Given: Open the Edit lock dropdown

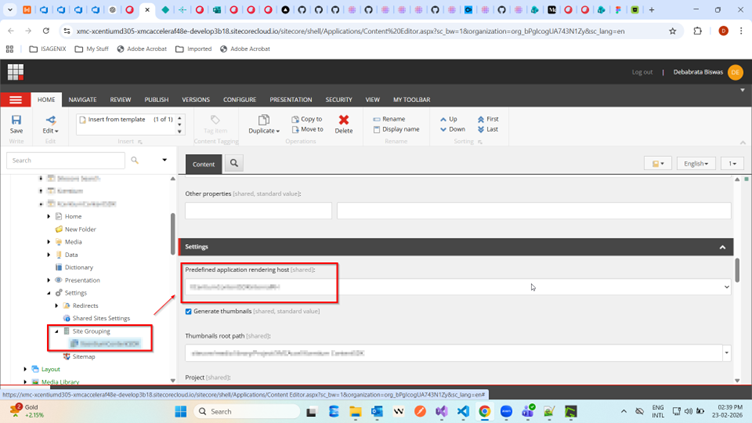Looking at the screenshot, I should (50, 124).
